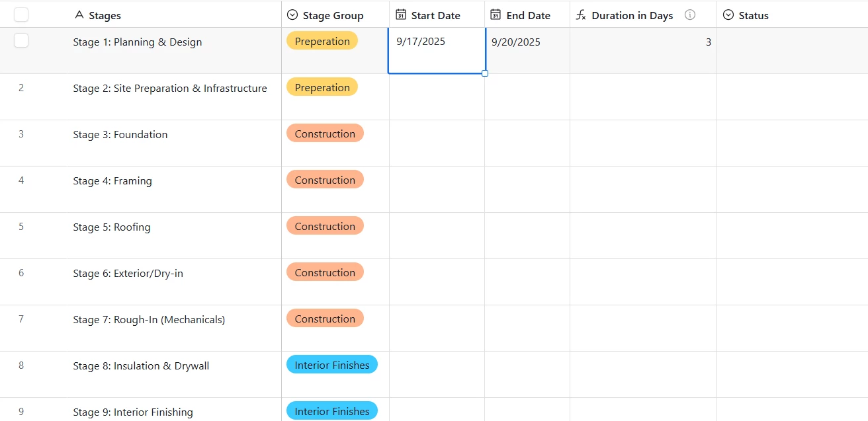
Task: Open the Stage 4: Framing record
Action: (112, 181)
